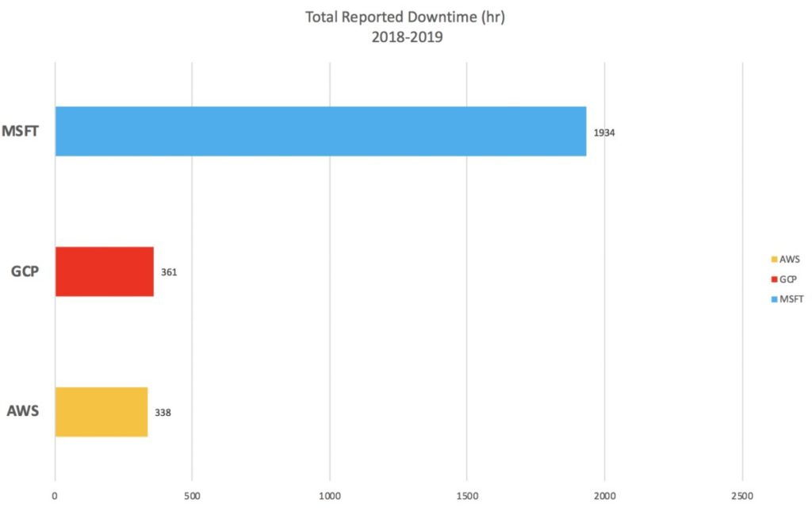Select the GCP legend entry text
The image size is (812, 508).
[x=787, y=279]
